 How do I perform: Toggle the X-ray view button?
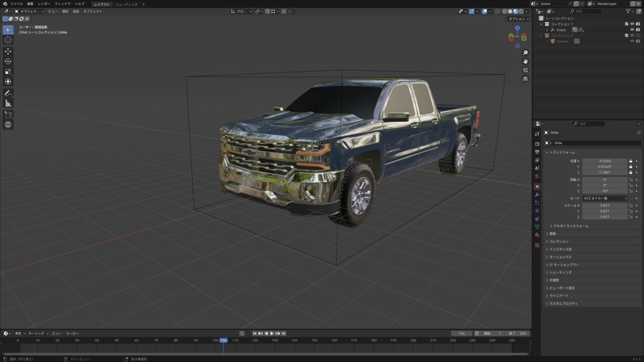click(x=497, y=11)
